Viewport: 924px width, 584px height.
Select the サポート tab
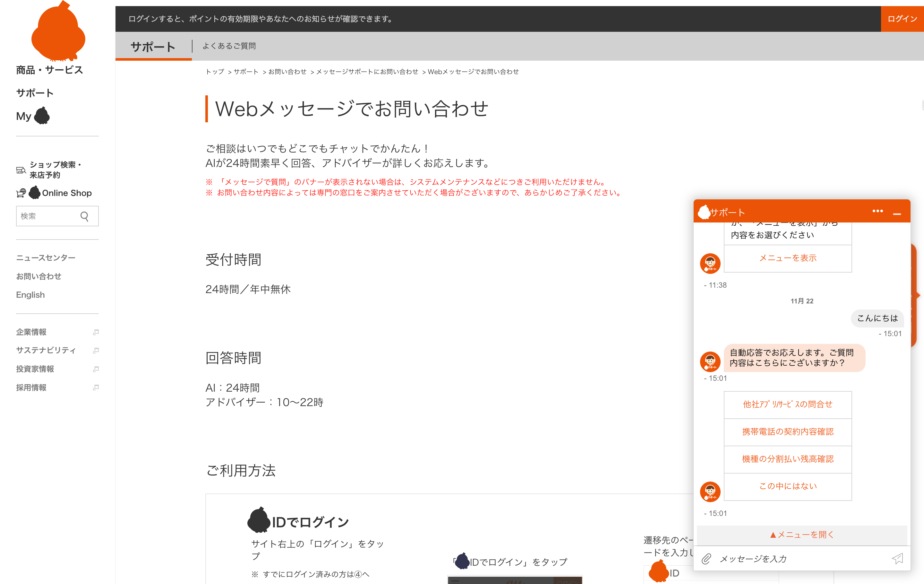(x=153, y=47)
